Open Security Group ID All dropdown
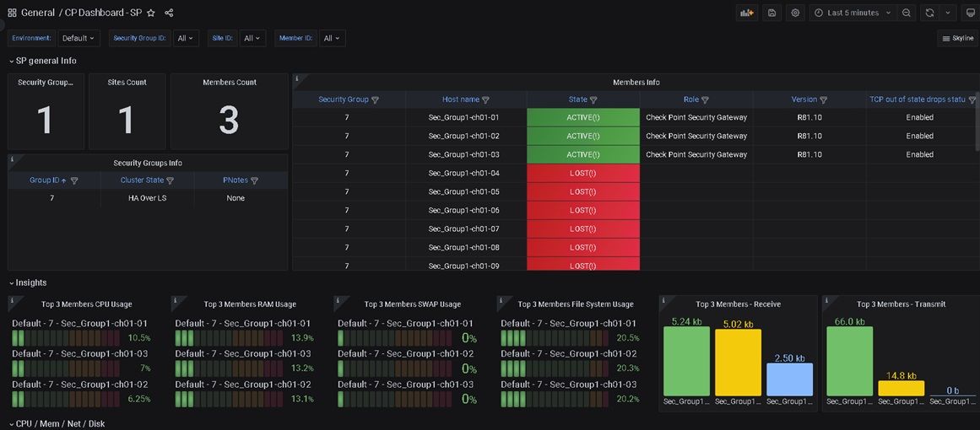The width and height of the screenshot is (980, 430). pyautogui.click(x=186, y=38)
